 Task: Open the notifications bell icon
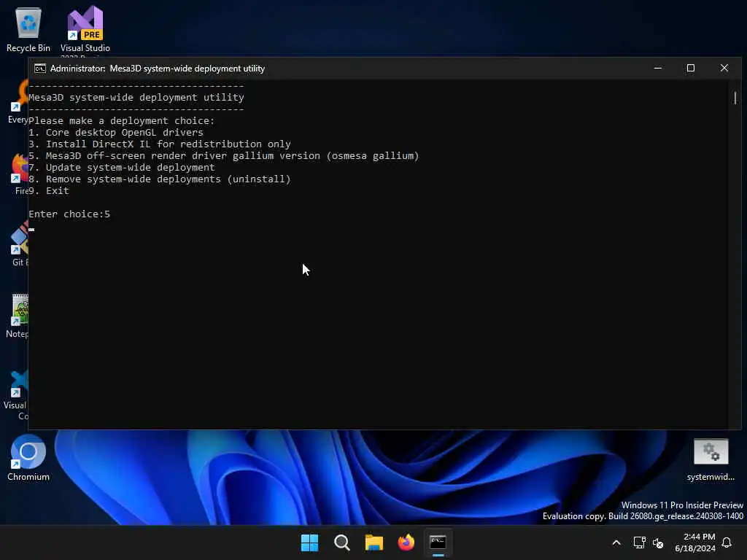pos(727,542)
